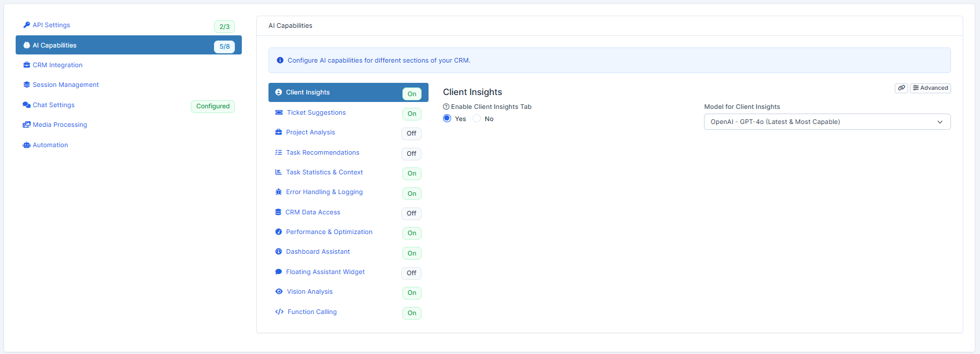Open Media Processing settings
This screenshot has height=354, width=980.
tap(60, 125)
